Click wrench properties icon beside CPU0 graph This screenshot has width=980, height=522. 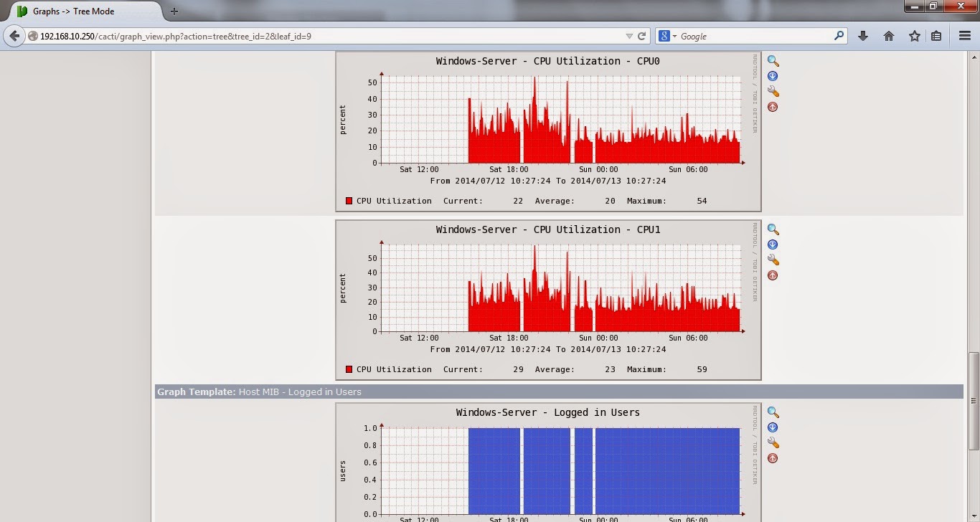[773, 91]
